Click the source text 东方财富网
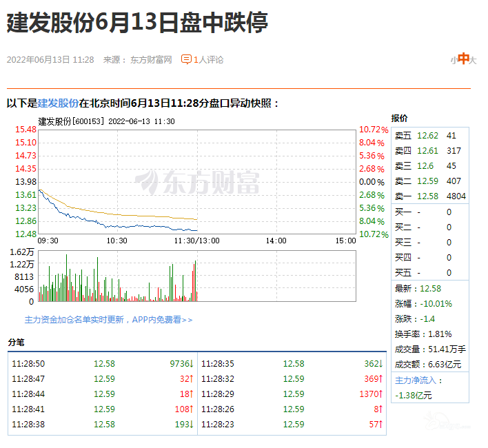 151,59
